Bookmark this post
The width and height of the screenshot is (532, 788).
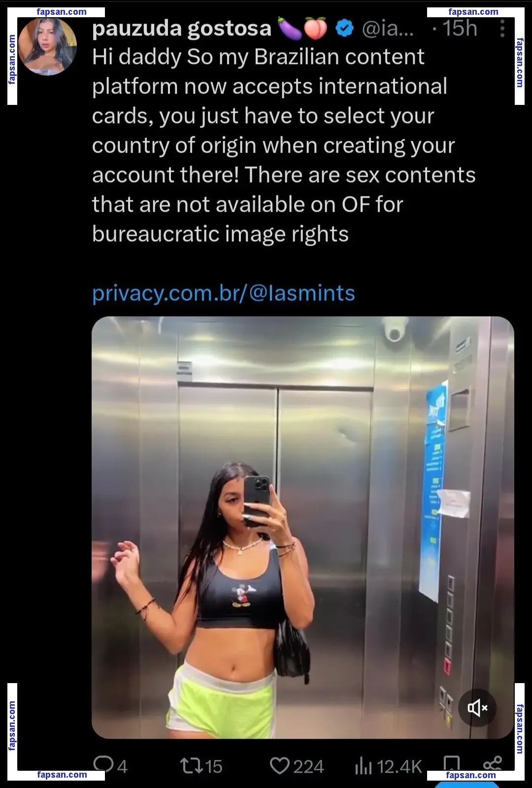pos(451,764)
